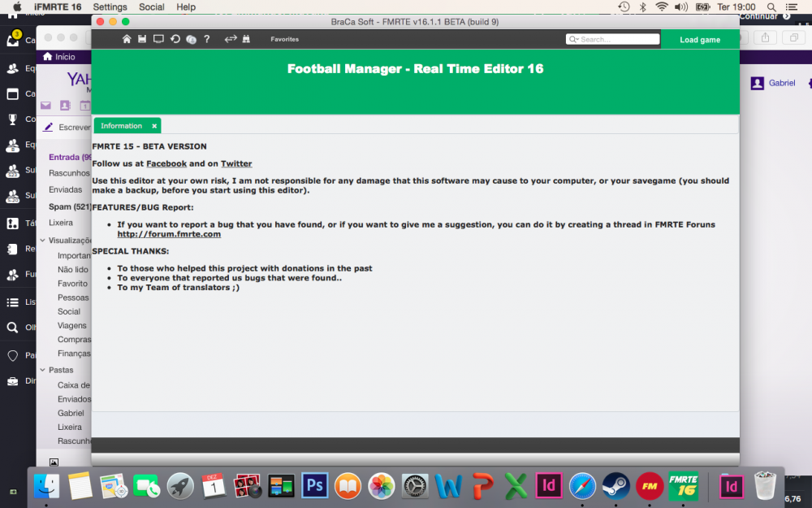Click Gabriel profile in Yahoo window

point(773,83)
